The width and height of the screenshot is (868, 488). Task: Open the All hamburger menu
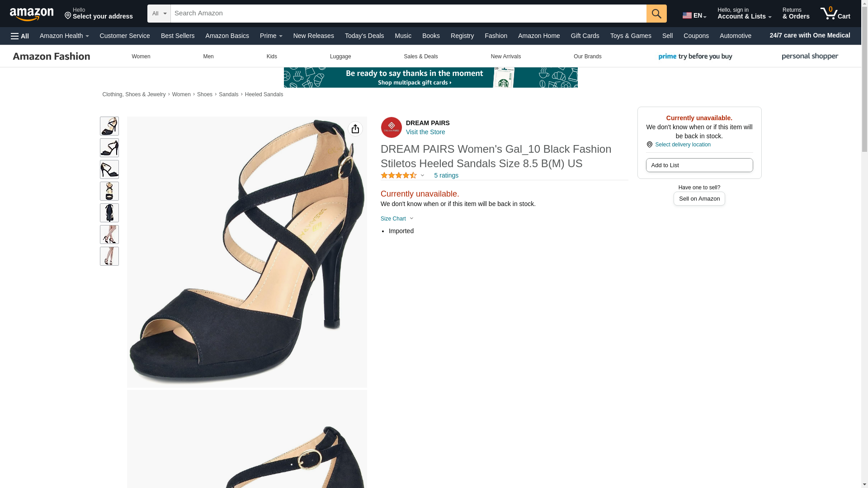(x=20, y=36)
